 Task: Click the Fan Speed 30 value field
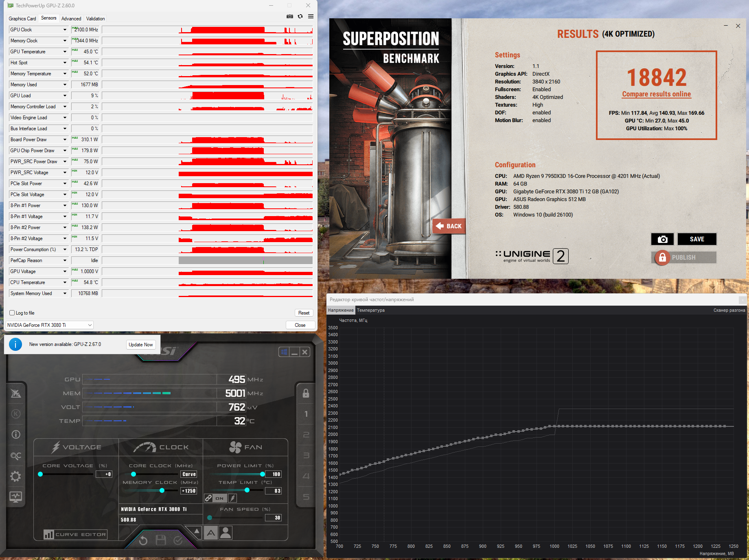point(273,518)
